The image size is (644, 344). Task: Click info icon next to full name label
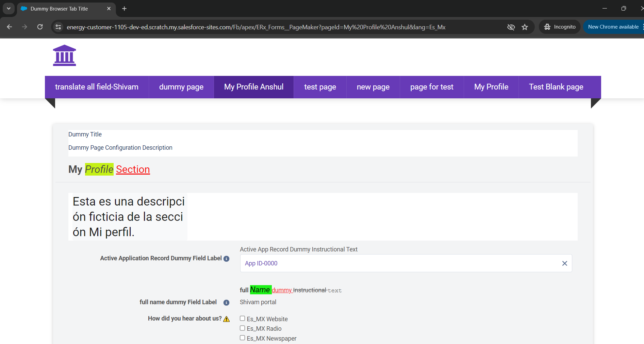click(x=226, y=302)
